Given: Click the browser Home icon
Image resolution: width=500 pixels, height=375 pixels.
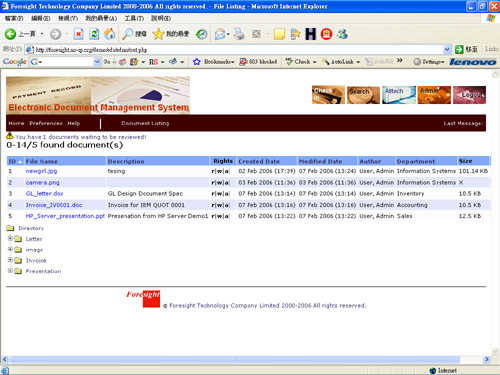Looking at the screenshot, I should 110,34.
